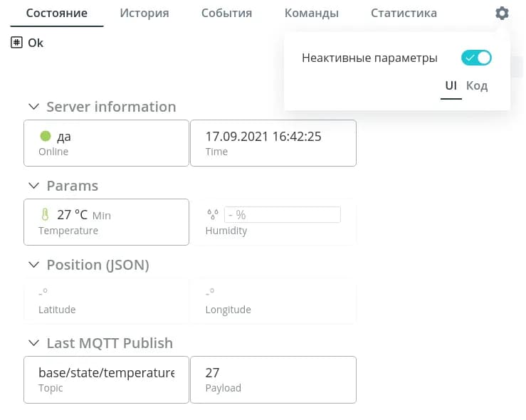Screen dimensions: 526x420
Task: Toggle the Неактивные параметры switch
Action: [476, 58]
